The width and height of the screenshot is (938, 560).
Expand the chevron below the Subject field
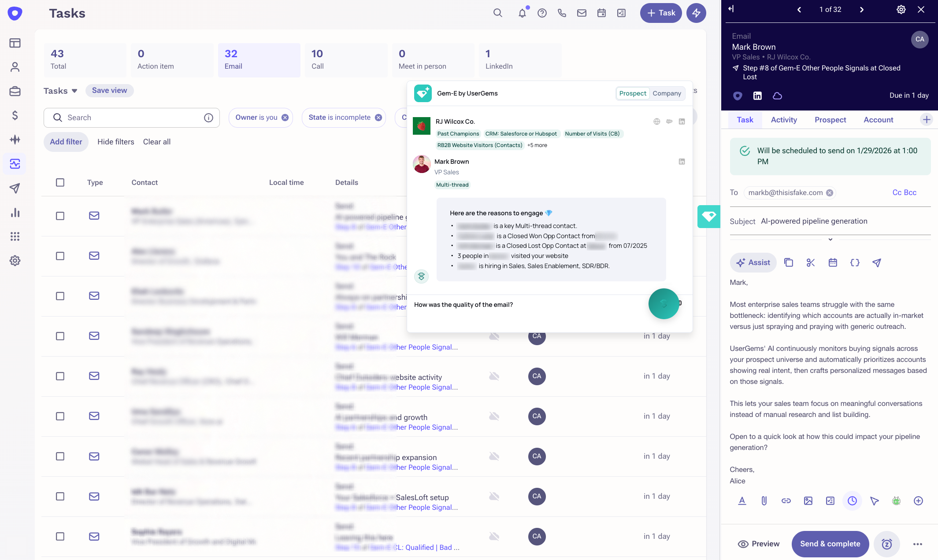point(830,239)
